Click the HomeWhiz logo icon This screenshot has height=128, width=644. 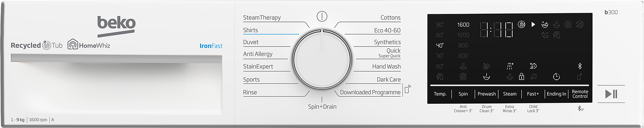coord(73,44)
